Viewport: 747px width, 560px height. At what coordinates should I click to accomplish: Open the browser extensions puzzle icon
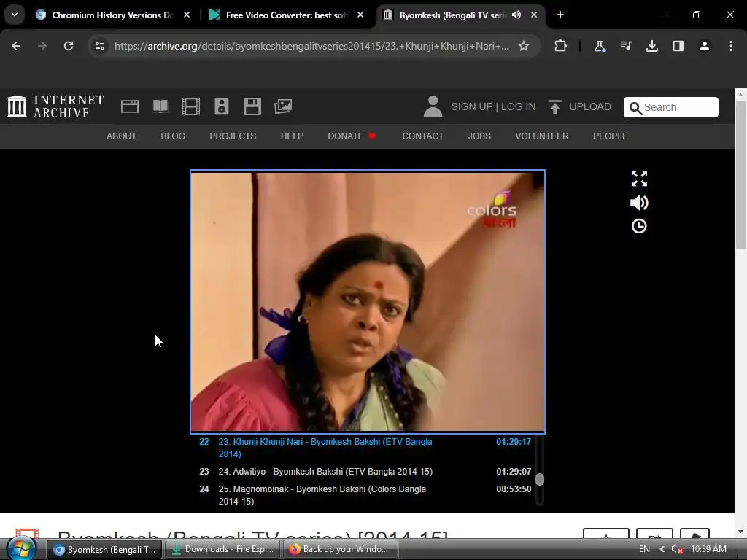561,46
